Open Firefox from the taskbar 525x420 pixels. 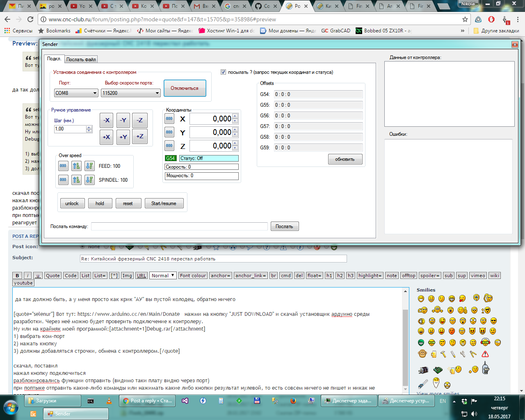(x=293, y=401)
